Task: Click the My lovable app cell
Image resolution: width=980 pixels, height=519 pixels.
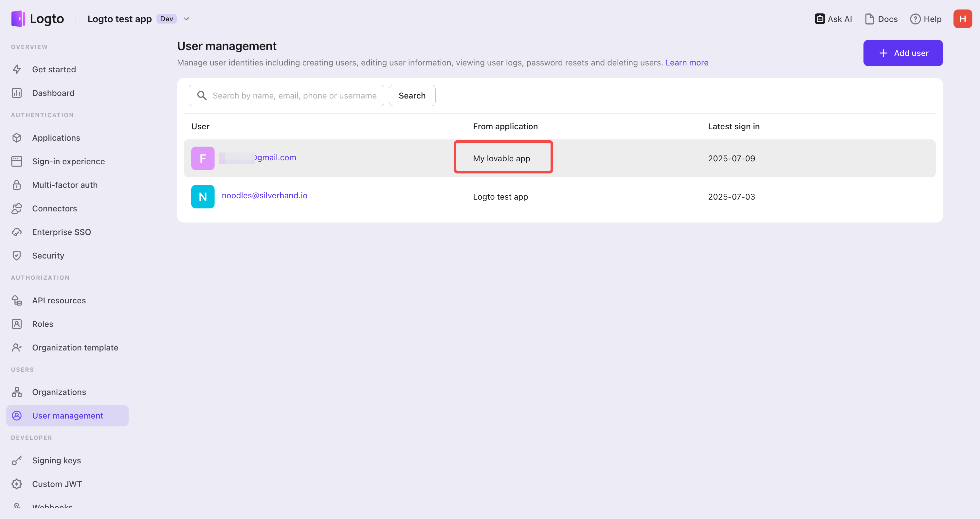Action: (x=501, y=159)
